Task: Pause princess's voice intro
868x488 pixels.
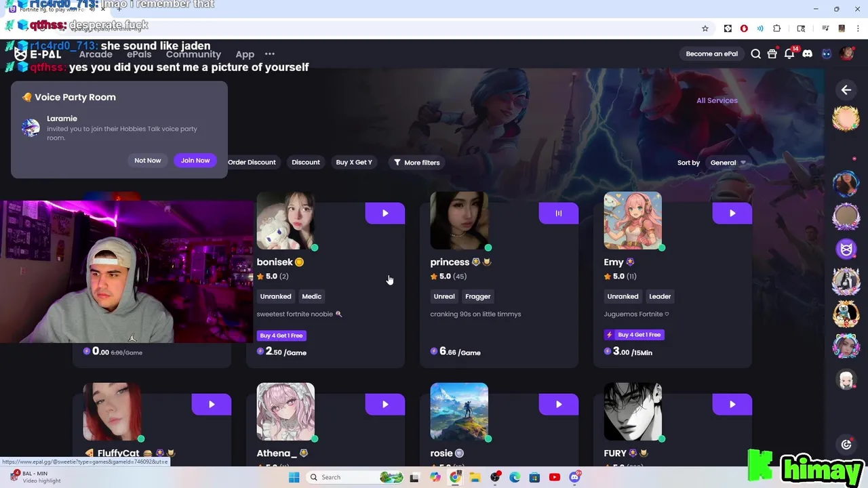Action: pyautogui.click(x=559, y=213)
